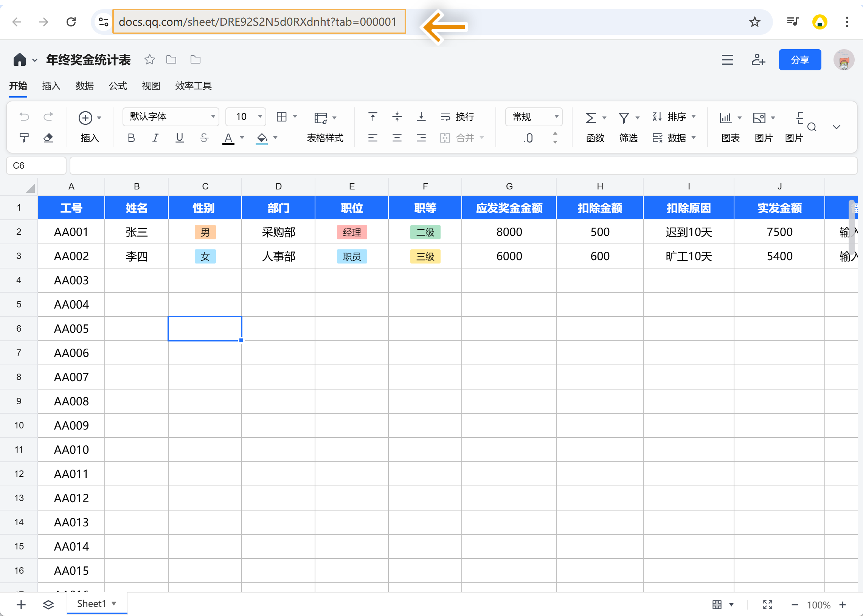The image size is (863, 616).
Task: Click the C6 cell name box
Action: click(x=36, y=165)
